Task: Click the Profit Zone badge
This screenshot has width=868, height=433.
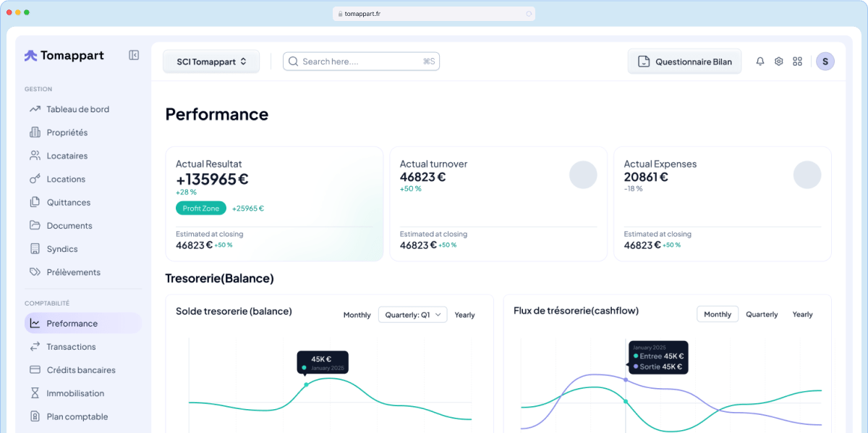Action: (200, 209)
